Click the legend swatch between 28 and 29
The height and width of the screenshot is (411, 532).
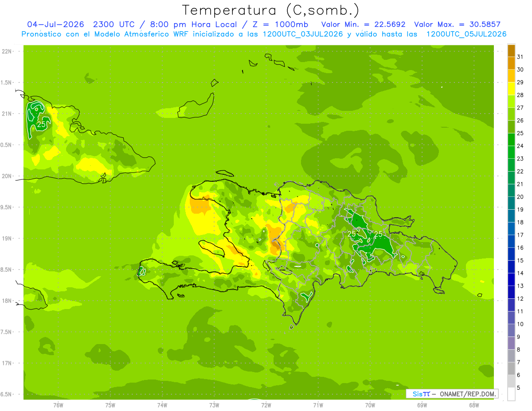tap(511, 88)
